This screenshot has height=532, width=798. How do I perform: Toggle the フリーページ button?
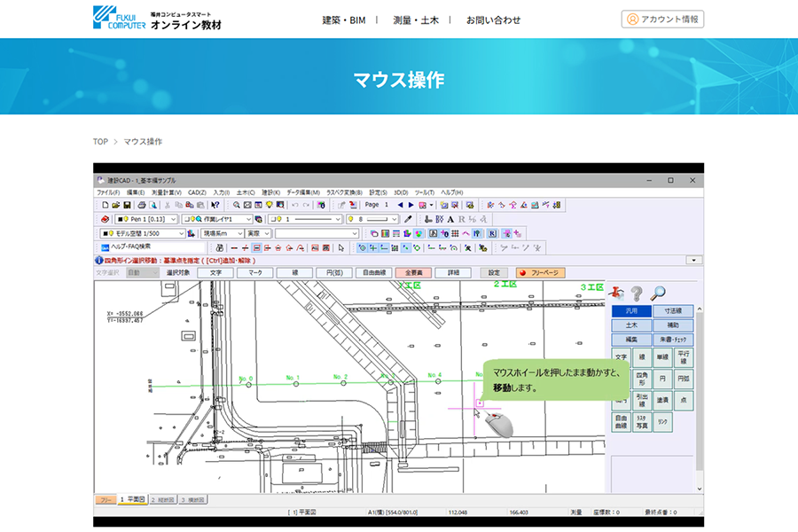(540, 273)
